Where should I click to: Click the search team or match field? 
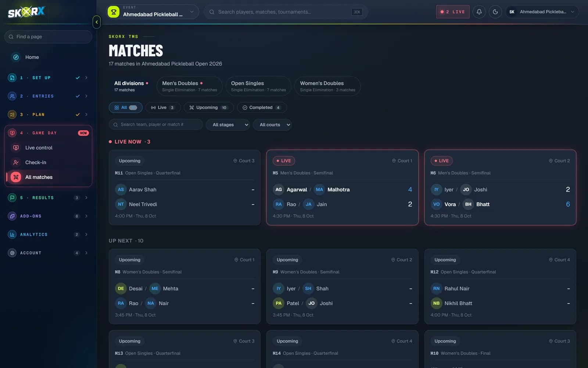pyautogui.click(x=156, y=124)
